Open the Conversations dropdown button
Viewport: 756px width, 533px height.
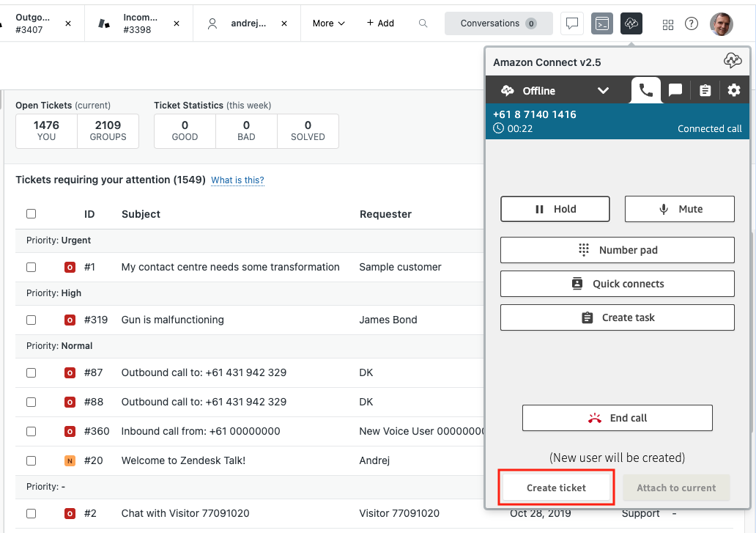pyautogui.click(x=498, y=23)
